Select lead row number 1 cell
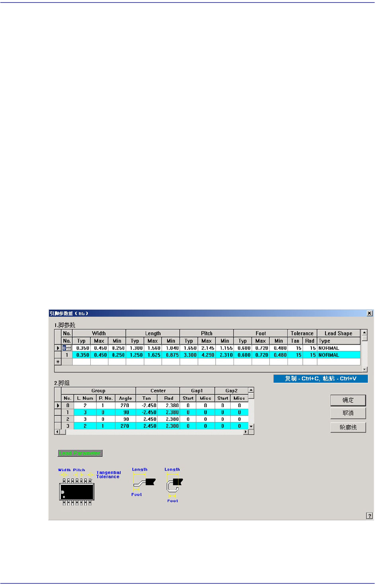Screen dimensions: 375x588 (67, 355)
